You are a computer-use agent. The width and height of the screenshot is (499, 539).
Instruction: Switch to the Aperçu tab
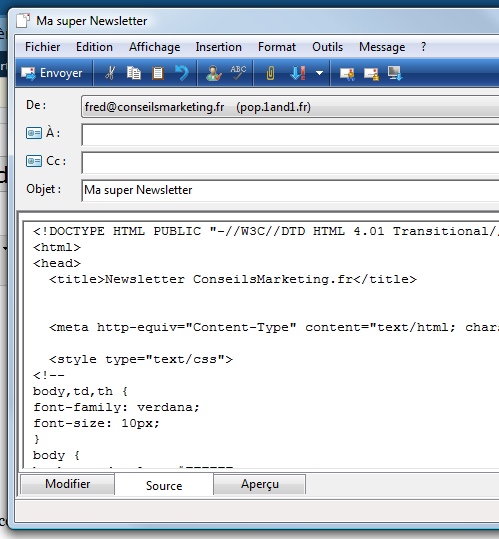(260, 484)
